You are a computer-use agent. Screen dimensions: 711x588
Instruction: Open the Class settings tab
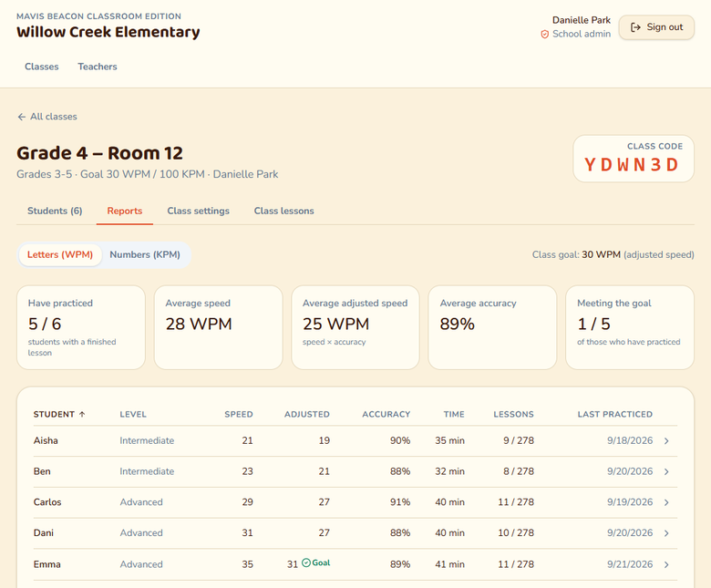point(198,211)
